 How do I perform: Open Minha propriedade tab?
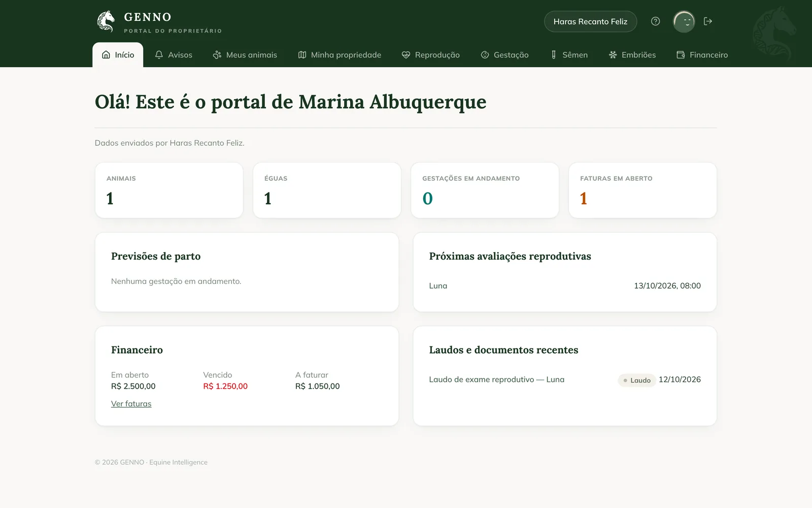click(x=340, y=55)
